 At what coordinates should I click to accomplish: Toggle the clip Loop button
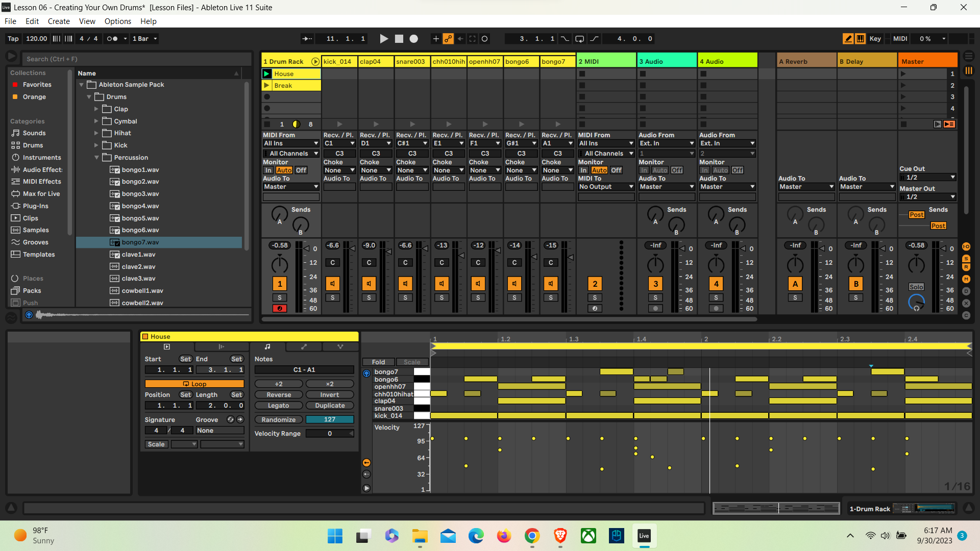click(x=194, y=384)
